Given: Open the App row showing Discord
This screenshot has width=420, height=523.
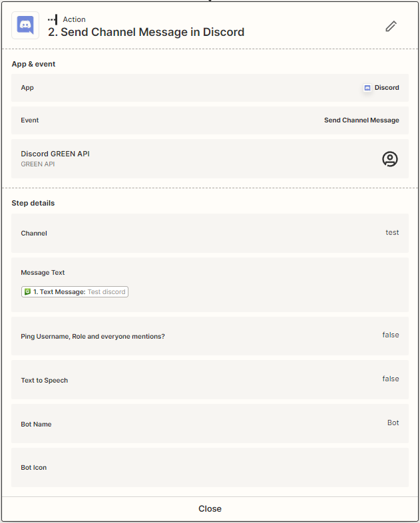Looking at the screenshot, I should click(210, 88).
